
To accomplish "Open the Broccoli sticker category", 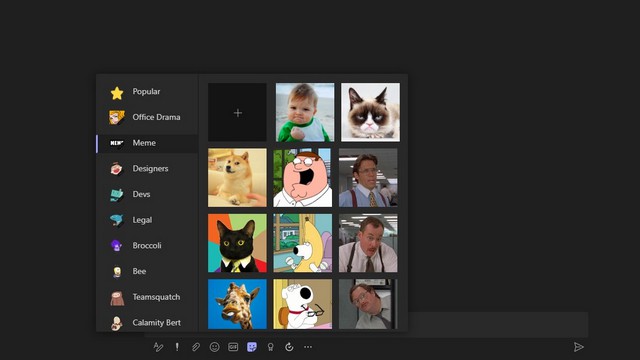I will click(147, 246).
